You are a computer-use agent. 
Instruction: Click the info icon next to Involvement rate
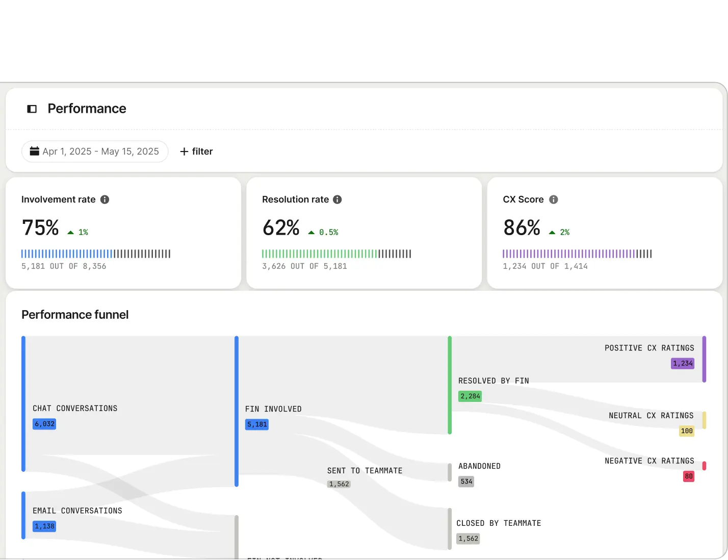(x=105, y=199)
